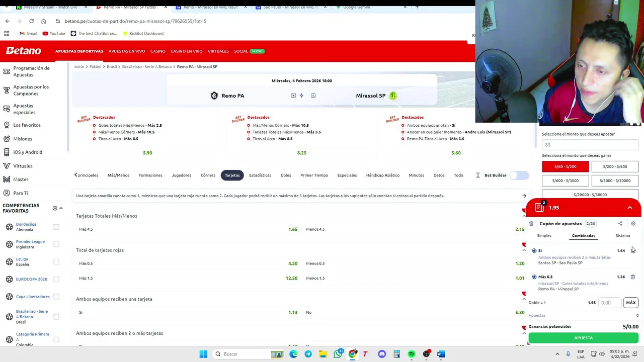Open Los favoritos in sidebar
Viewport: 644px width, 362px height.
pyautogui.click(x=27, y=125)
